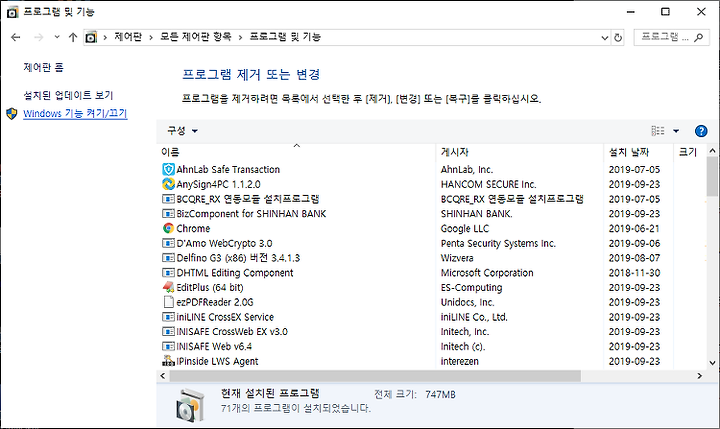Select 프로그램 및 기능 in the breadcrumb
The height and width of the screenshot is (429, 720).
(285, 37)
